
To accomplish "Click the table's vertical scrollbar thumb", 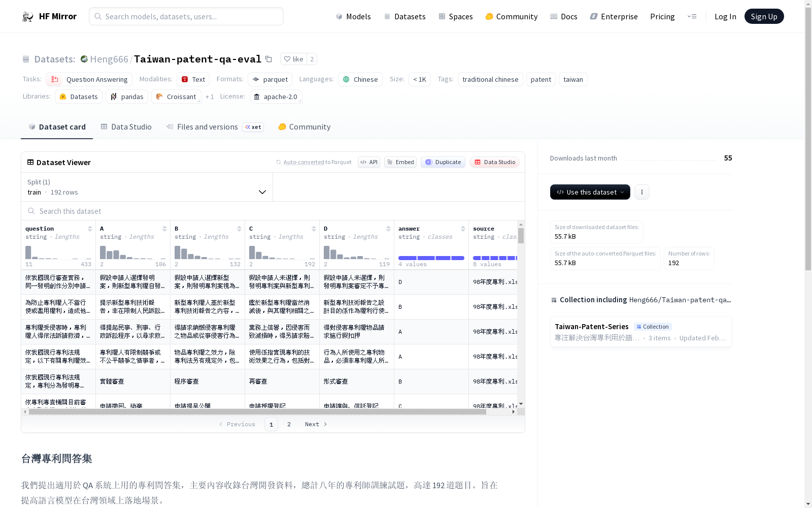I will (521, 235).
